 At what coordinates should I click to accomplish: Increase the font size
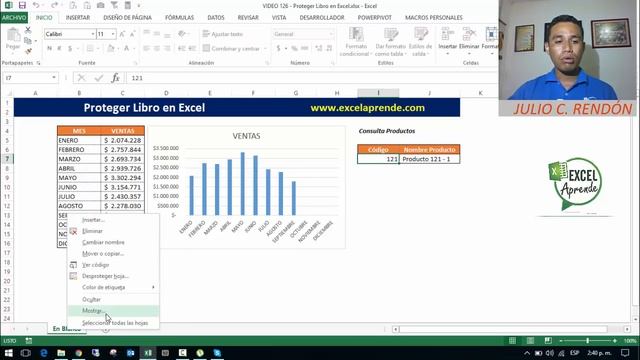pyautogui.click(x=122, y=34)
